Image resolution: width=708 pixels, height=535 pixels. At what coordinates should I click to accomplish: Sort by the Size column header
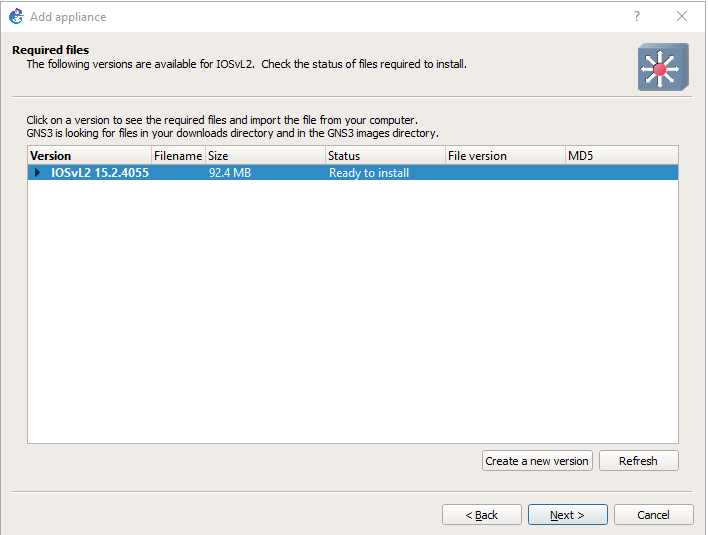265,156
